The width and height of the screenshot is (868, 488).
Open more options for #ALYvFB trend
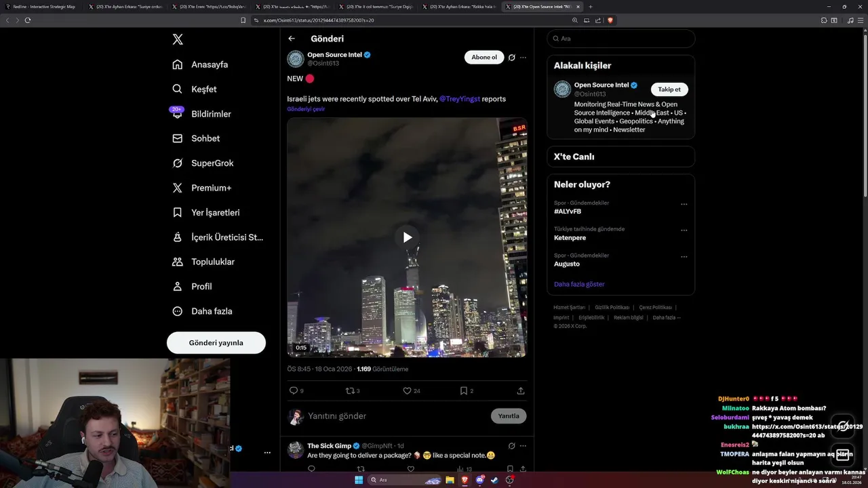pyautogui.click(x=684, y=204)
